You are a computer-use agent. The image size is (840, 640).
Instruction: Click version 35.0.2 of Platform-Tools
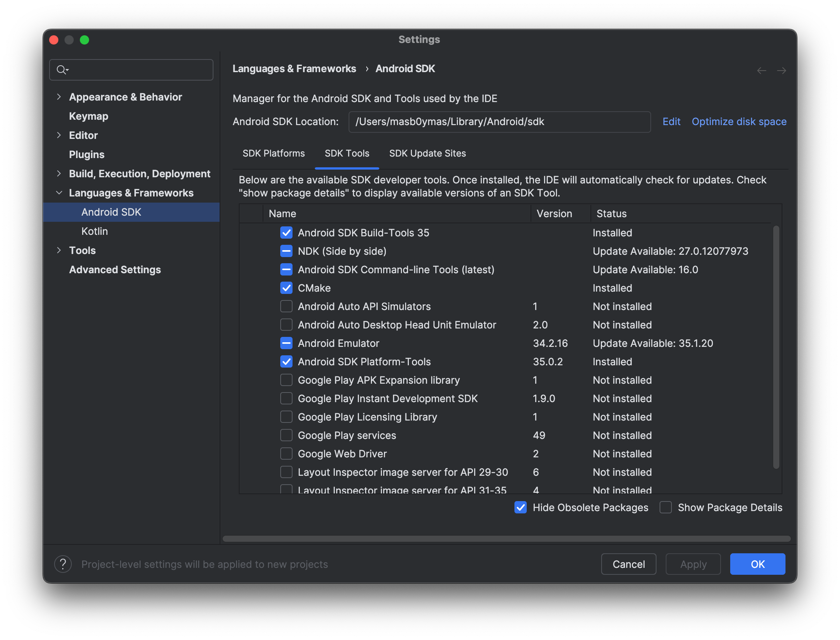547,362
